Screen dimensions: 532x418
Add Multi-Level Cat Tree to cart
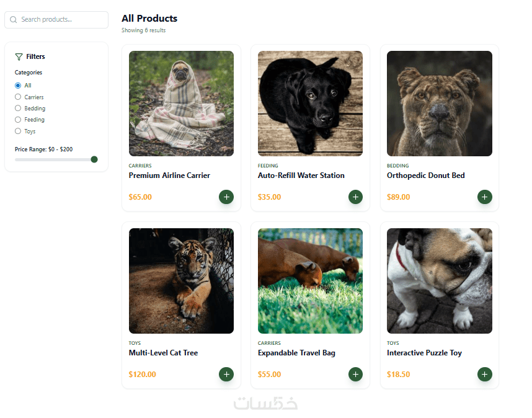pos(226,375)
